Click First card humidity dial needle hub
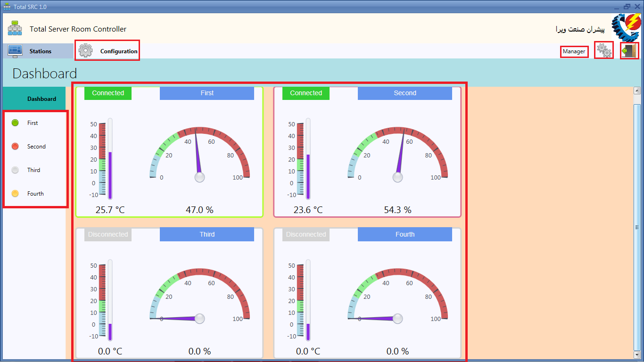 (200, 177)
